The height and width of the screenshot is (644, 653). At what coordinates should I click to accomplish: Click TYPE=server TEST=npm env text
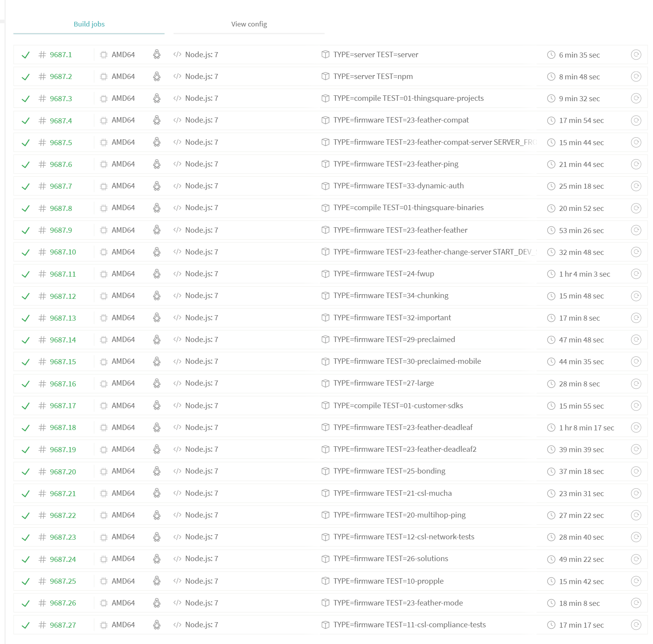(x=373, y=76)
